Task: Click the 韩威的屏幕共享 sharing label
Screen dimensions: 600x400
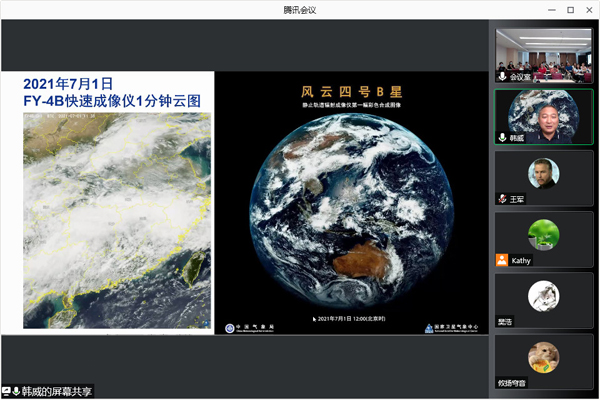Action: pos(56,392)
